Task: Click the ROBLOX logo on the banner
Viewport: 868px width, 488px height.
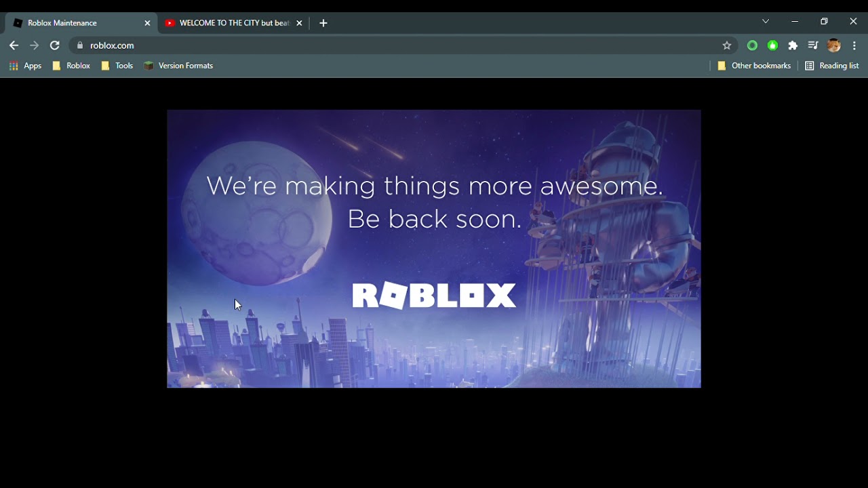Action: tap(434, 296)
